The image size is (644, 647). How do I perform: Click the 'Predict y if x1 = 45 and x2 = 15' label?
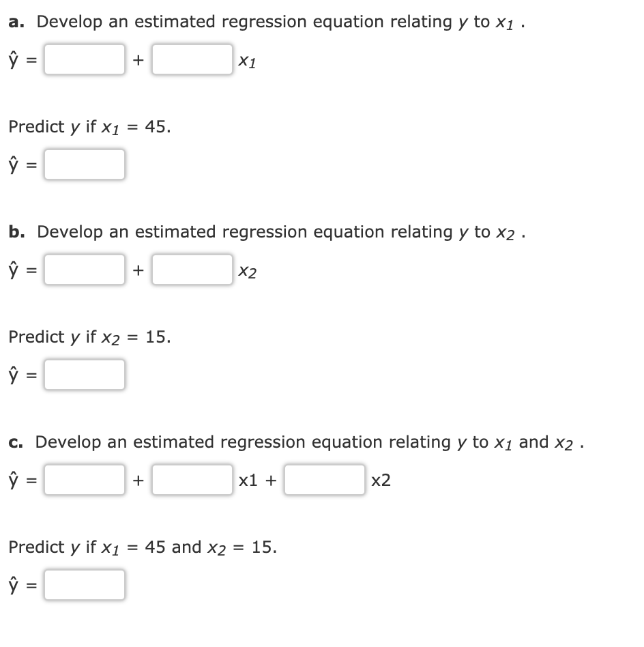click(139, 547)
